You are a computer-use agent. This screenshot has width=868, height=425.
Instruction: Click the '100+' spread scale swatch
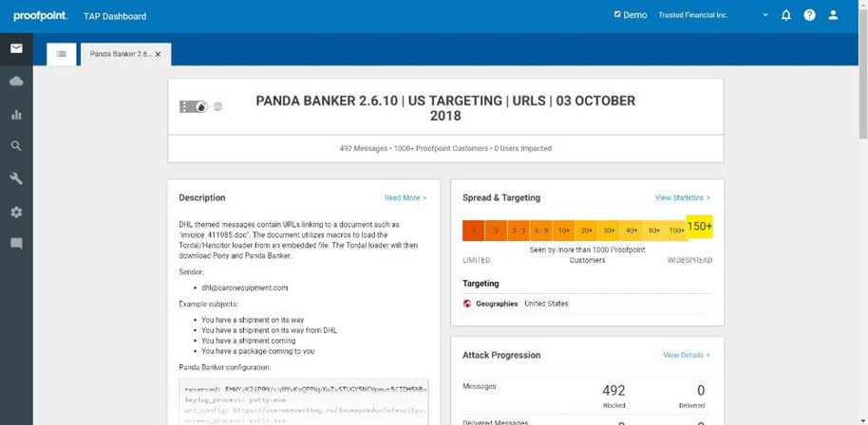point(676,231)
